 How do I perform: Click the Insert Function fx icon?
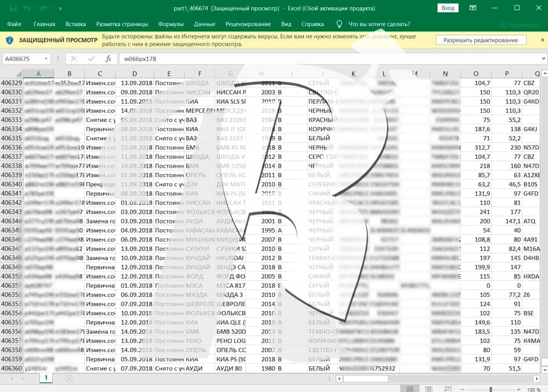coord(108,59)
